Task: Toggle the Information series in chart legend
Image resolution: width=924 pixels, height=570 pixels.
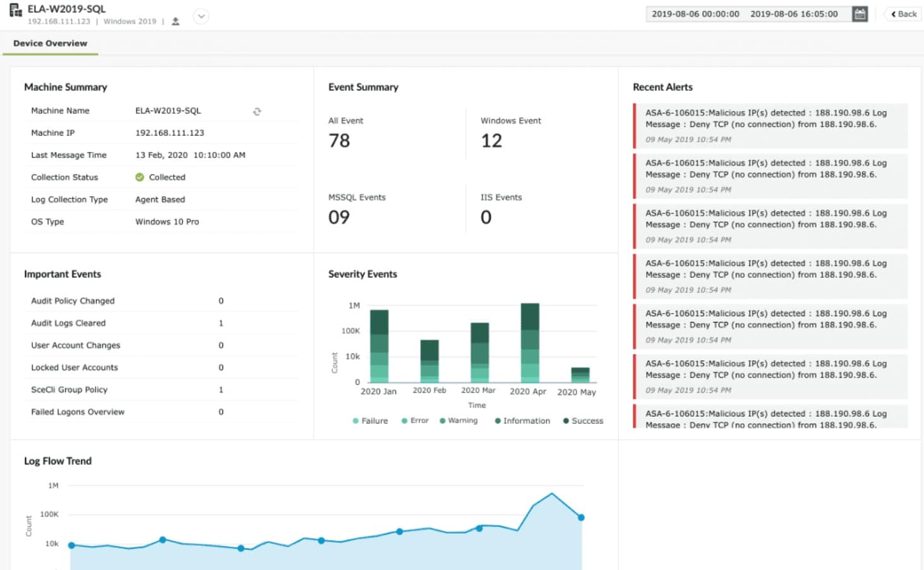Action: pos(522,421)
